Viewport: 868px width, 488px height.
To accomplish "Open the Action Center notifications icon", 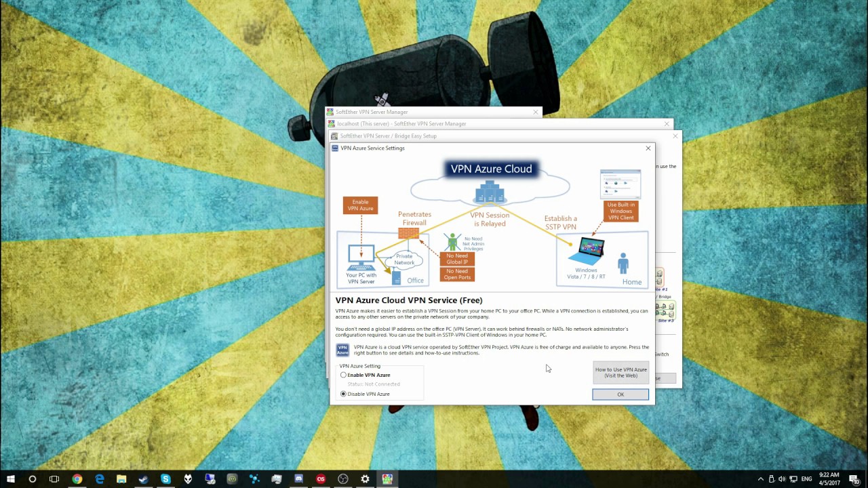I will 854,479.
